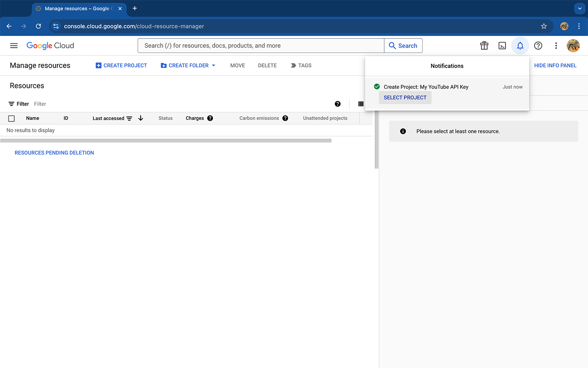This screenshot has width=588, height=368.
Task: Open Resources Pending Deletion link
Action: (x=54, y=153)
